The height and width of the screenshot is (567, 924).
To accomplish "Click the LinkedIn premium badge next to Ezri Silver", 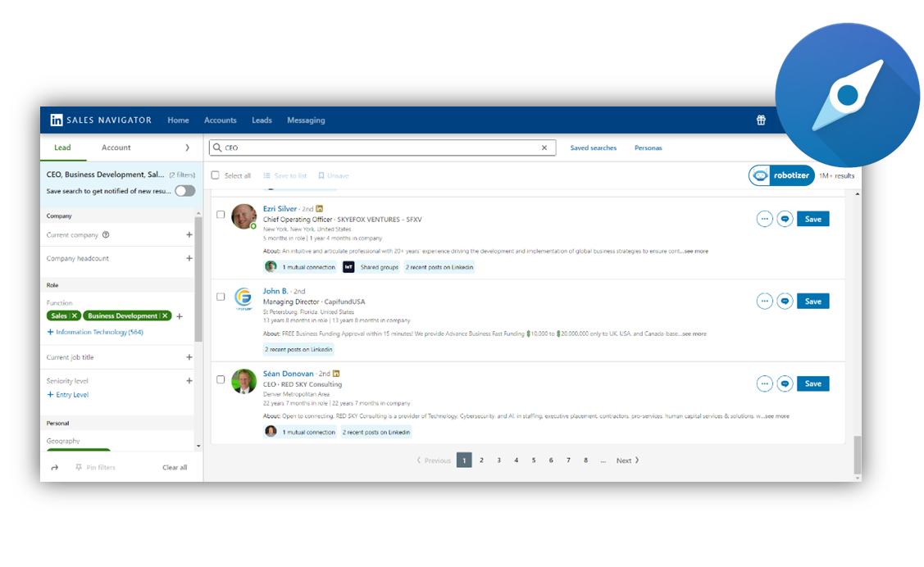I will point(320,209).
